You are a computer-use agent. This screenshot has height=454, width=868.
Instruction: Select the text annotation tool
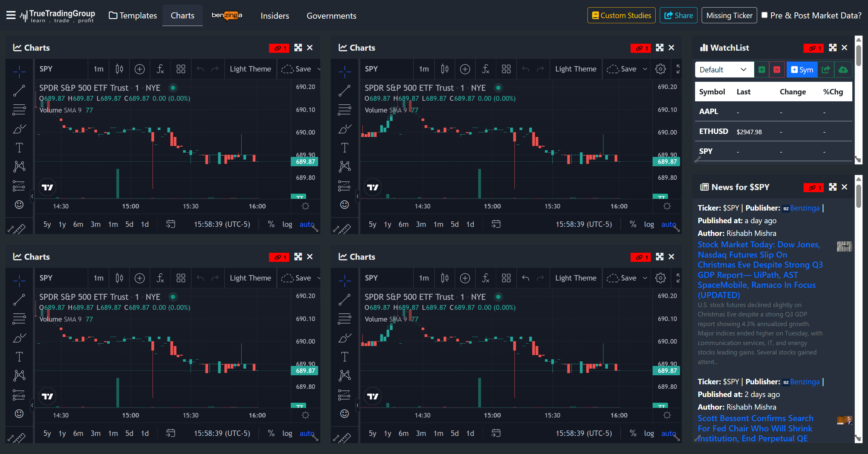pos(19,148)
